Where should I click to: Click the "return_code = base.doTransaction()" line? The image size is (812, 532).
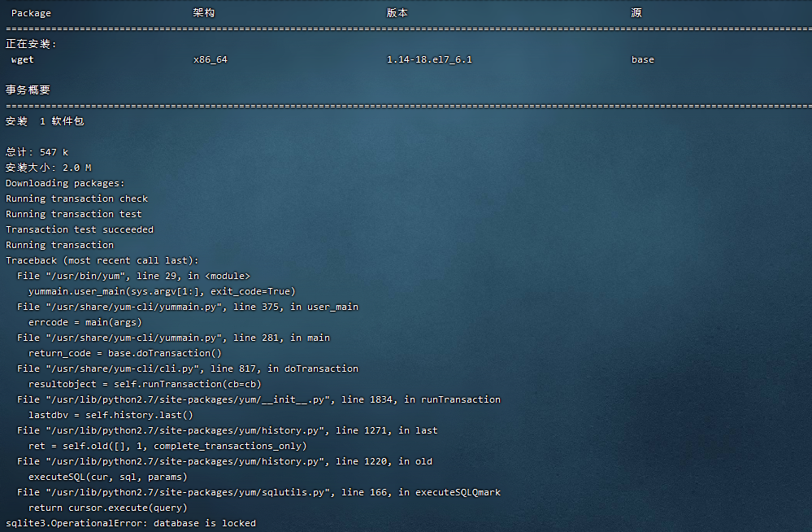pos(125,353)
